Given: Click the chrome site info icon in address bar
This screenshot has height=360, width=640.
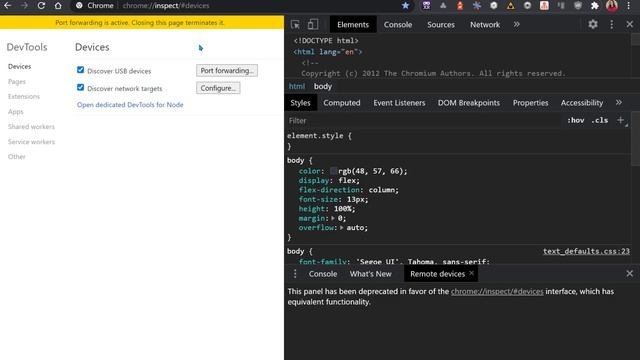Looking at the screenshot, I should pyautogui.click(x=79, y=6).
